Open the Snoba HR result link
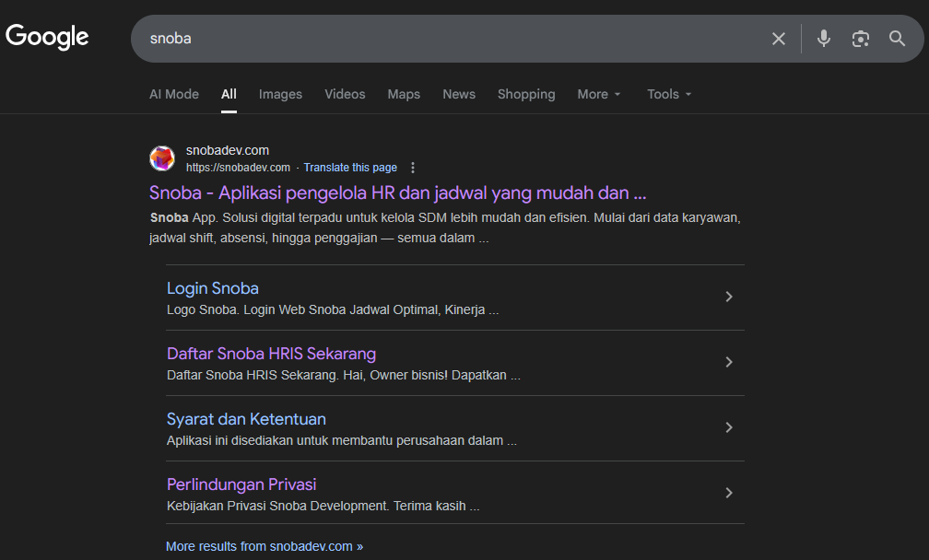 click(397, 192)
